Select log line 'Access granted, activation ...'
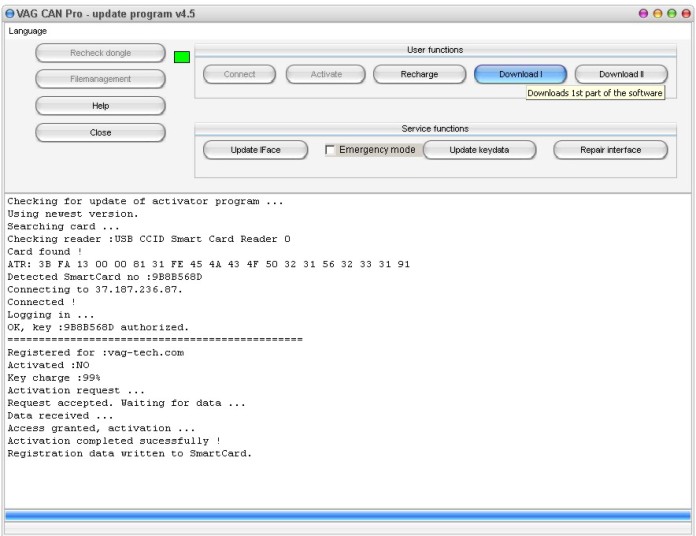The height and width of the screenshot is (536, 696). (x=101, y=428)
